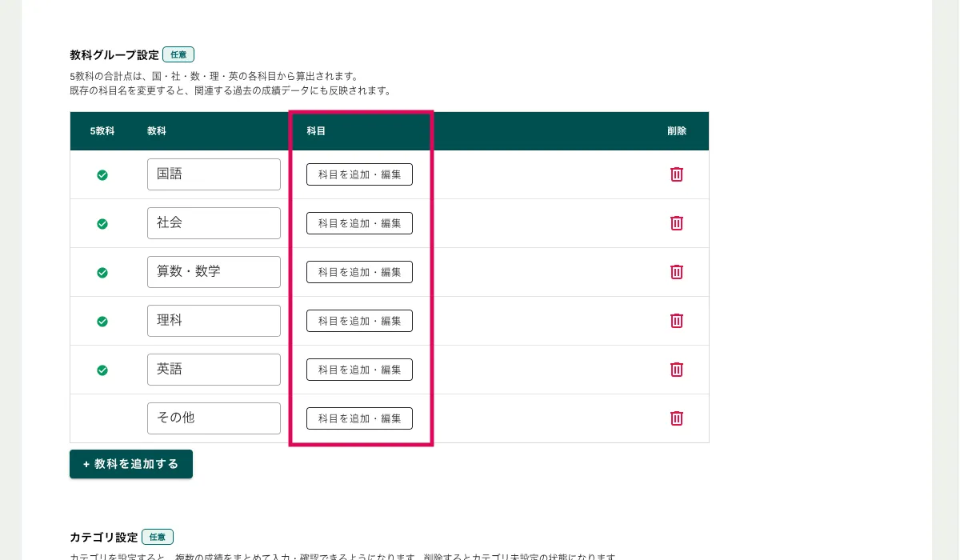Toggle 5教科 checkmark for 国語
The width and height of the screenshot is (960, 560).
[x=102, y=175]
